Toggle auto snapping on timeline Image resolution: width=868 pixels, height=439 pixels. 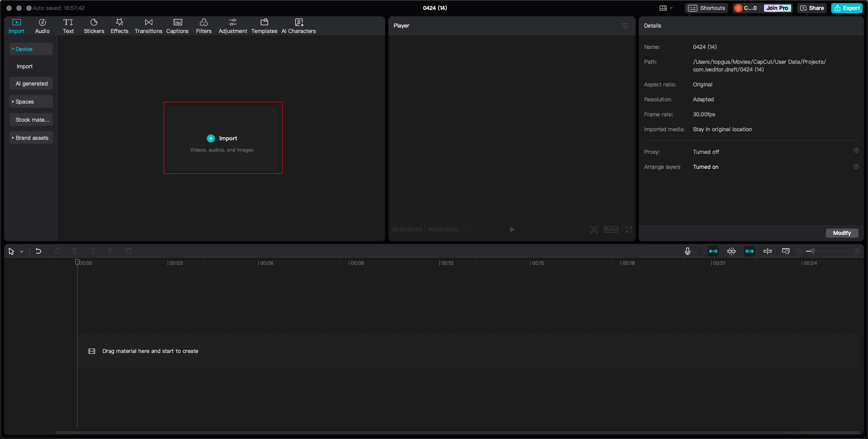731,251
